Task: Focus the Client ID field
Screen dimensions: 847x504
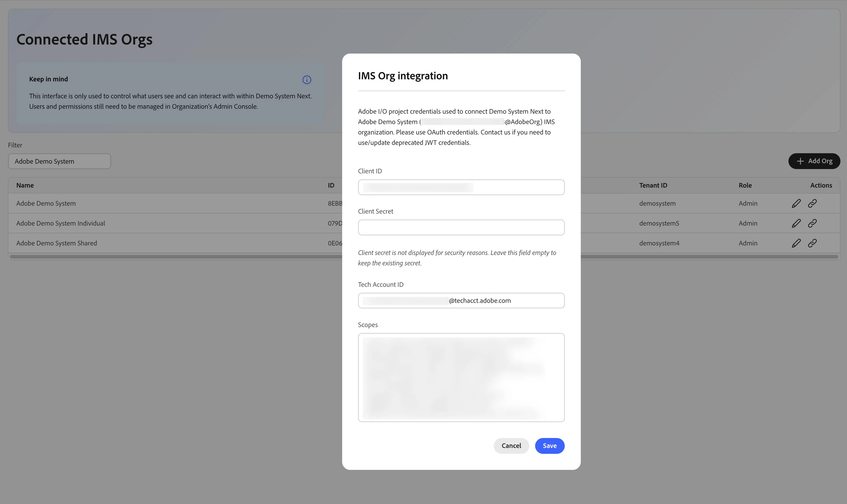Action: (x=461, y=187)
